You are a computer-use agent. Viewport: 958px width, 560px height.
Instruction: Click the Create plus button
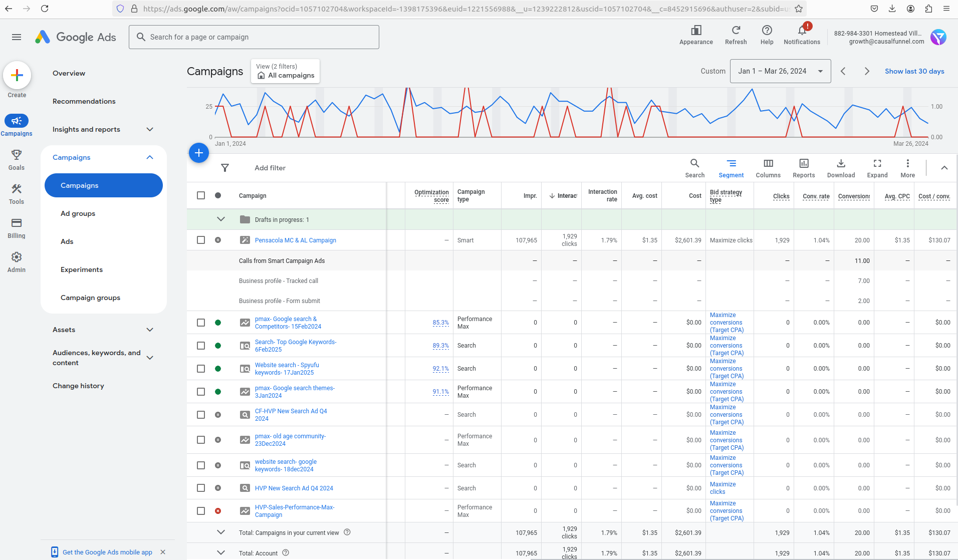pos(17,76)
